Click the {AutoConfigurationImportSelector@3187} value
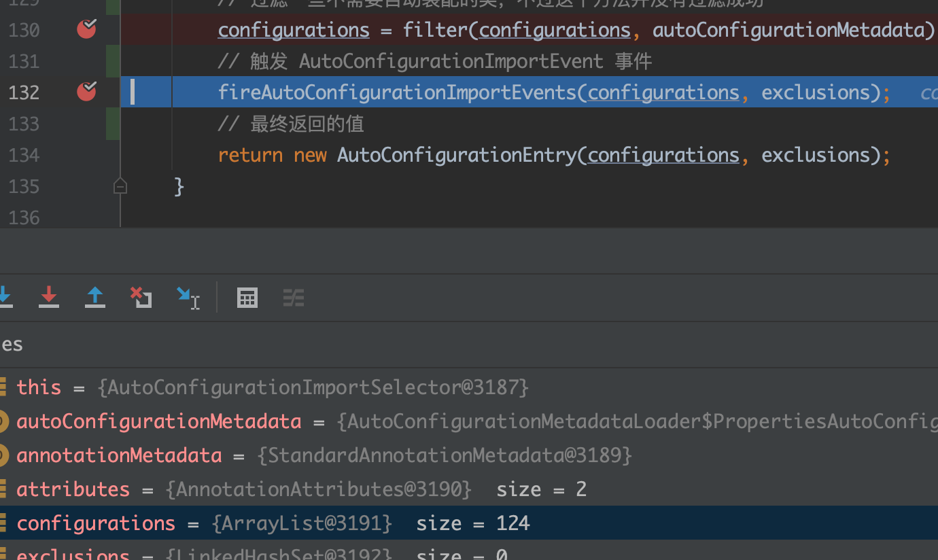This screenshot has width=938, height=560. coord(313,387)
